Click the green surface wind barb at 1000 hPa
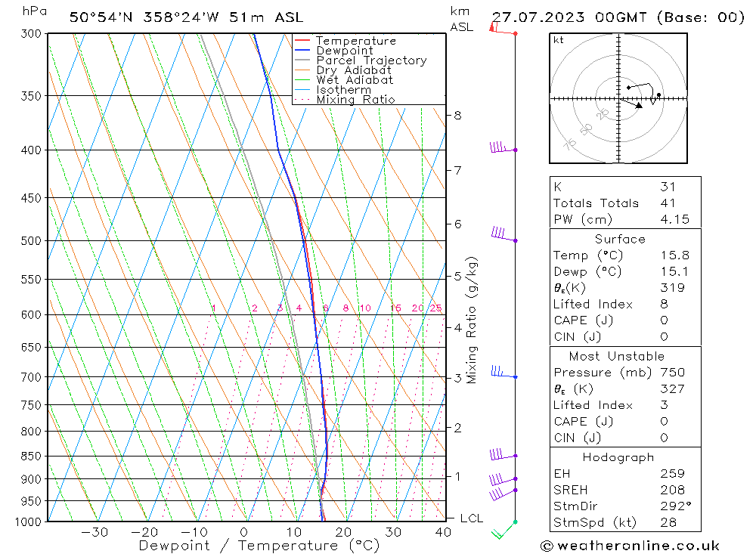 pos(504,529)
